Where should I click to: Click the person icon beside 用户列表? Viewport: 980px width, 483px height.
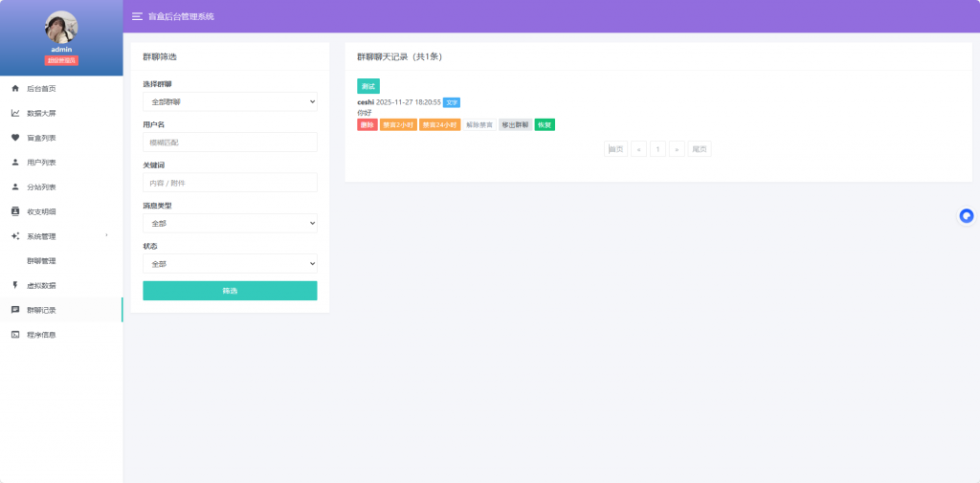click(x=15, y=163)
